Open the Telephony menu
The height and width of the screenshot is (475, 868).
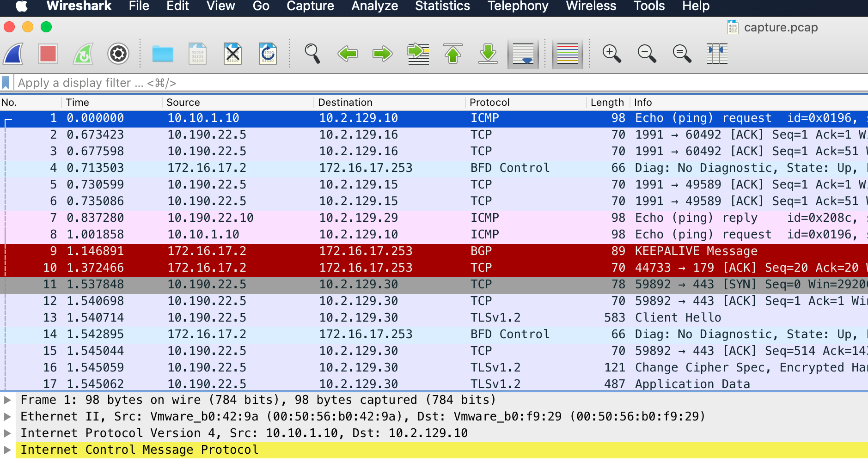pyautogui.click(x=517, y=6)
